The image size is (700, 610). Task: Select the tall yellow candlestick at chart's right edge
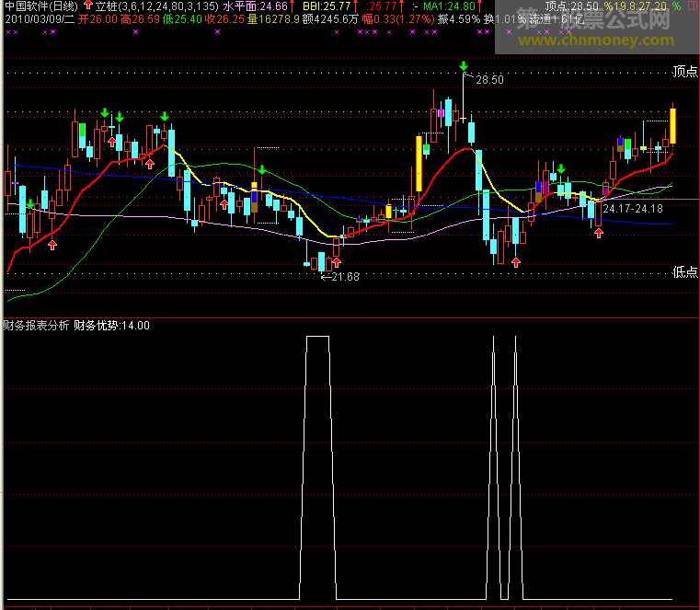point(673,126)
